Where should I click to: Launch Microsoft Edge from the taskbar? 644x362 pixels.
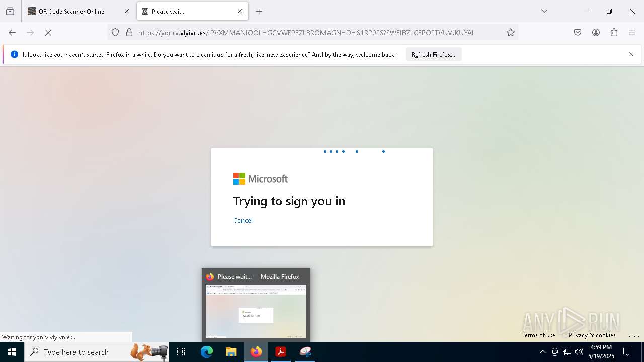pos(207,352)
